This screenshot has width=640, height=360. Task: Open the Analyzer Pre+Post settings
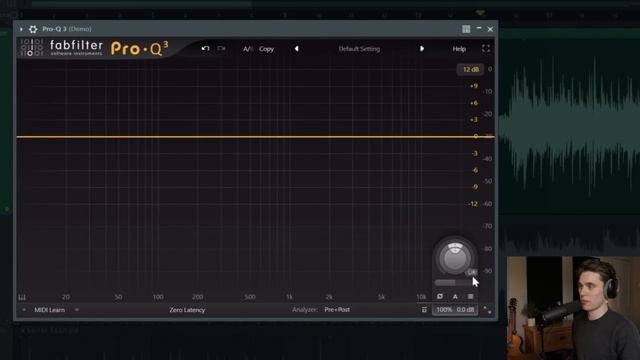pyautogui.click(x=337, y=310)
